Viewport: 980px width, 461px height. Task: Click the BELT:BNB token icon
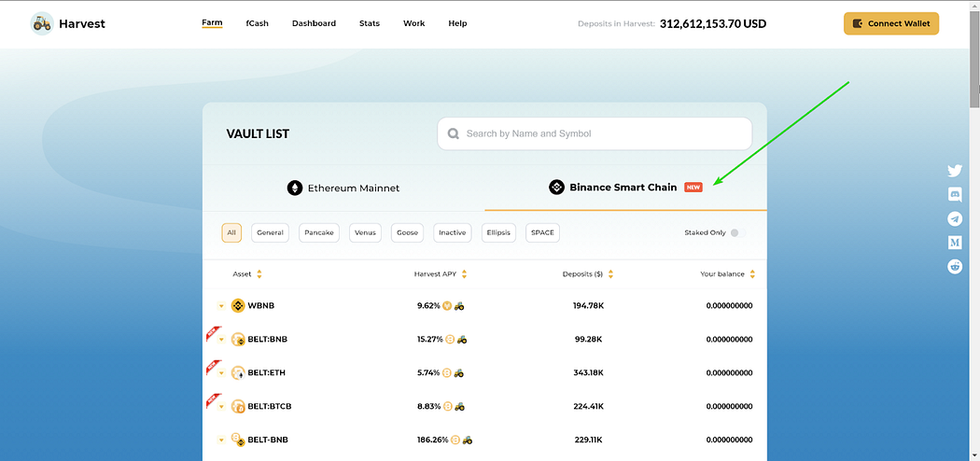(x=237, y=339)
